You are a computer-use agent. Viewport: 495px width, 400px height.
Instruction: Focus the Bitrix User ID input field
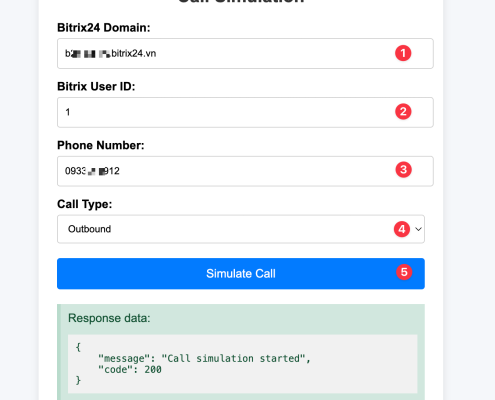point(245,112)
